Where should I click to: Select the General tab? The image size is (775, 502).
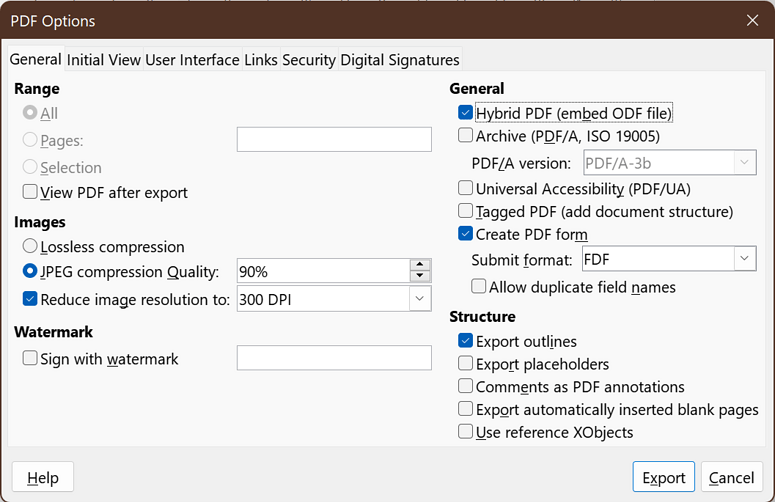36,59
